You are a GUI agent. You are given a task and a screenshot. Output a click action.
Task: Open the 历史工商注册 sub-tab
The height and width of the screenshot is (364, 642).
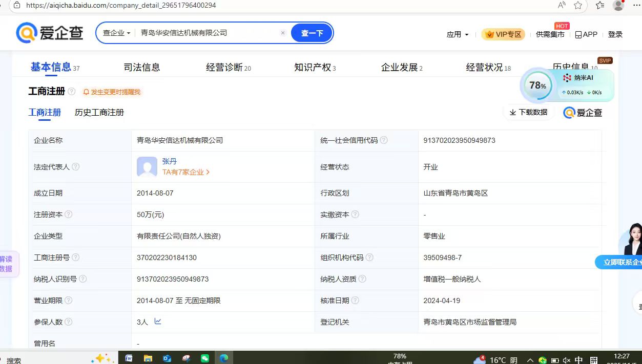click(x=99, y=113)
